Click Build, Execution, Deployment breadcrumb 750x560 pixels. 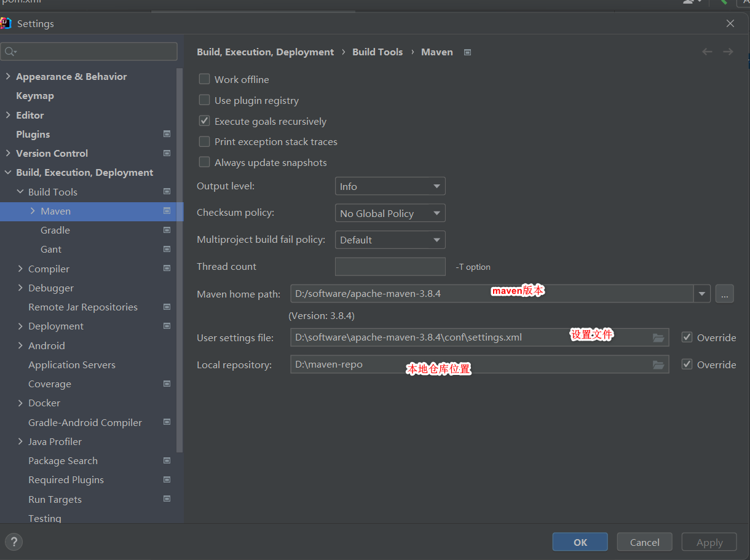(x=266, y=52)
